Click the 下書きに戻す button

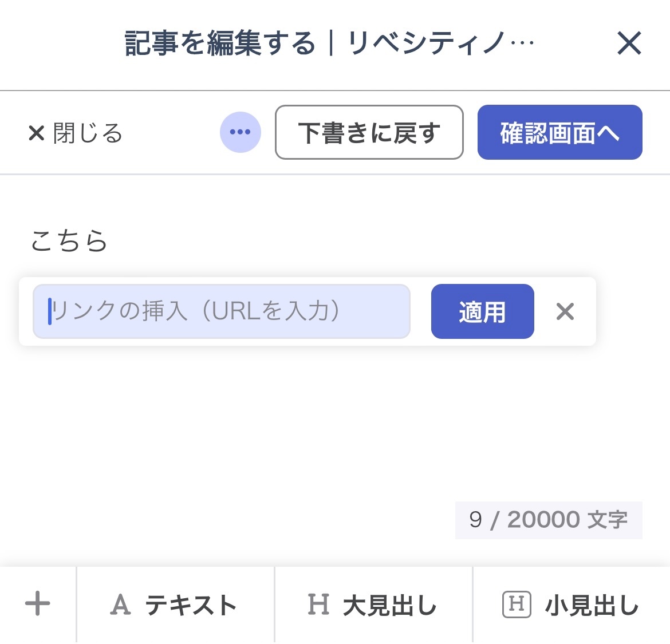[369, 132]
